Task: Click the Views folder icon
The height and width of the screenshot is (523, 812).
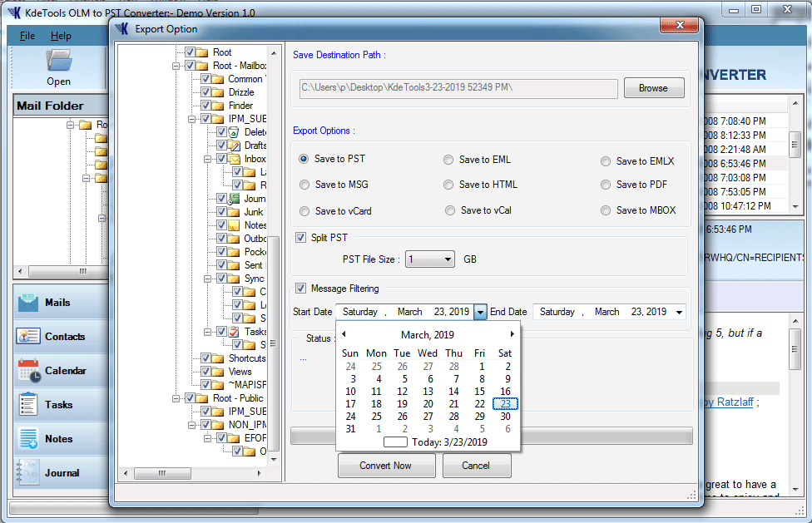Action: point(219,372)
